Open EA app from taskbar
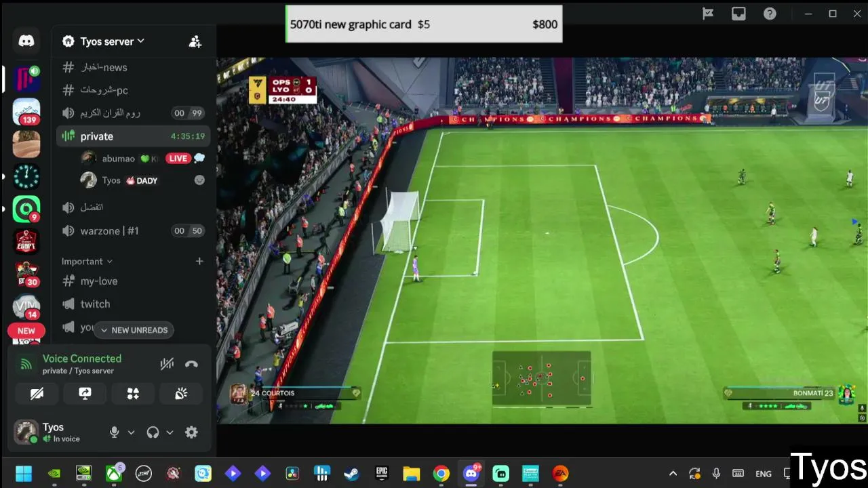Screen dimensions: 868x488 point(560,473)
